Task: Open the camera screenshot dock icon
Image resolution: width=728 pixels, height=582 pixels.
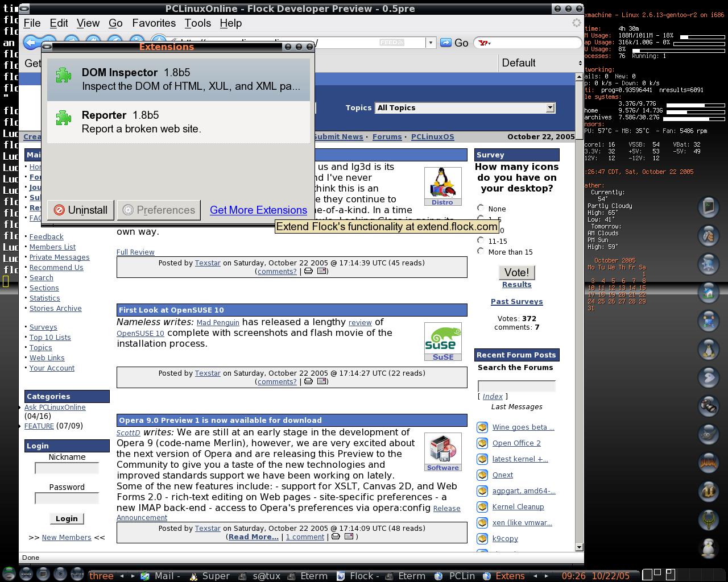Action: click(x=709, y=406)
